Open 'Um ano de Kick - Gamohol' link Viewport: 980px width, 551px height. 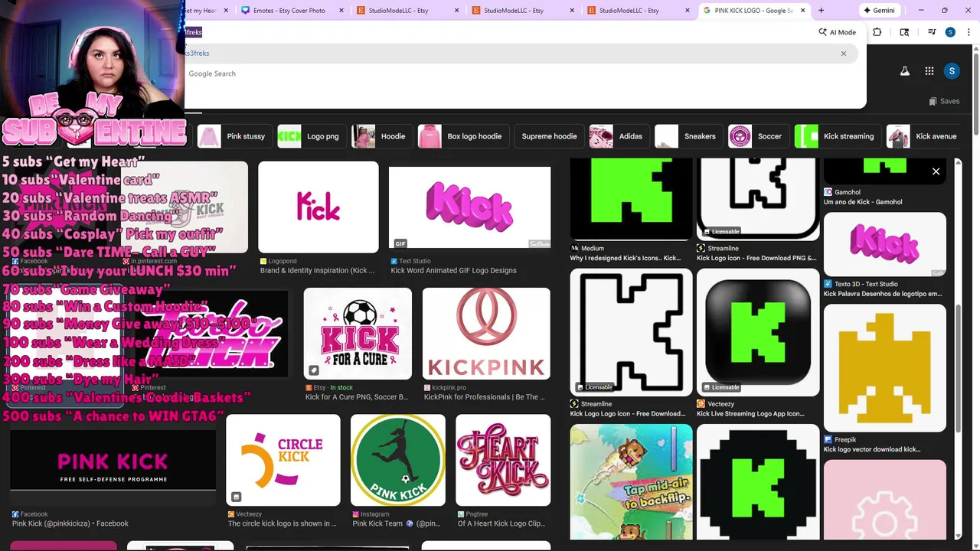click(x=863, y=202)
